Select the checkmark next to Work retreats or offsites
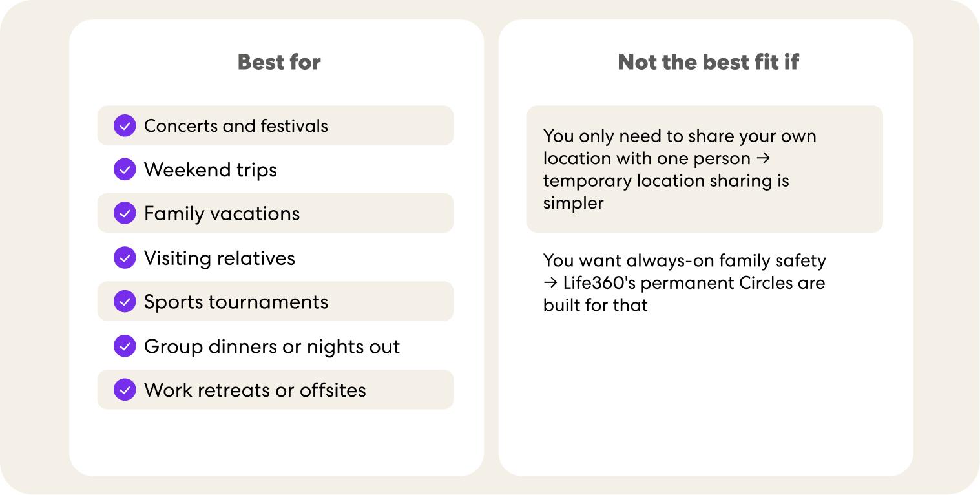 (125, 390)
